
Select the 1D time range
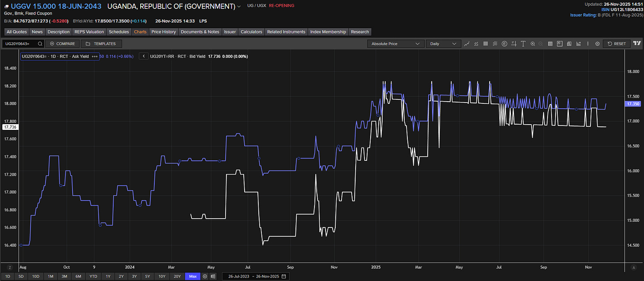pyautogui.click(x=8, y=277)
